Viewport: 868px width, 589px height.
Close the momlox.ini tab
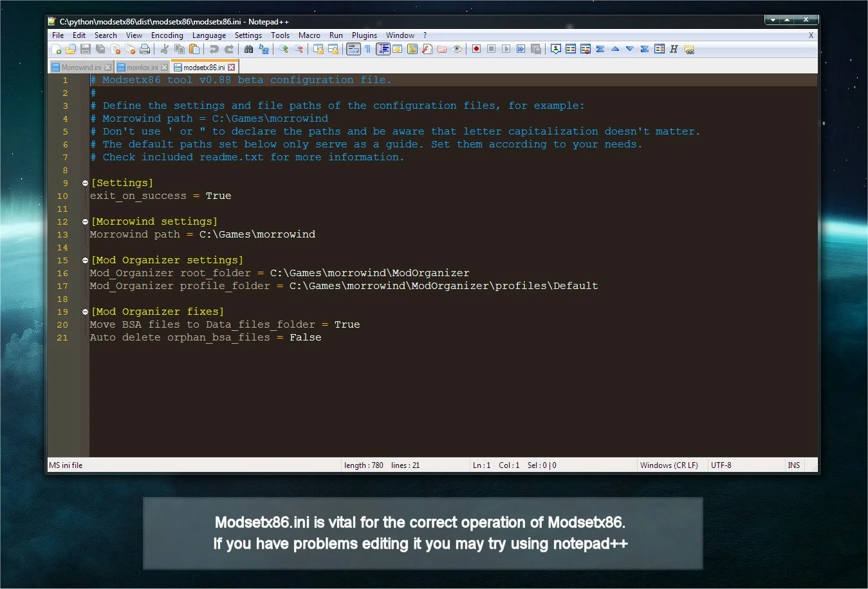point(165,68)
